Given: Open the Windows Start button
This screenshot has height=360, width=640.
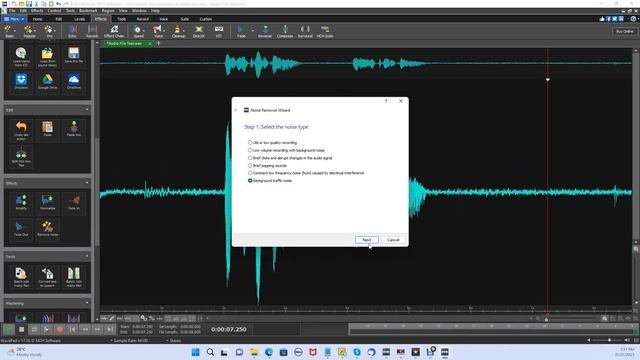Looking at the screenshot, I should click(196, 352).
